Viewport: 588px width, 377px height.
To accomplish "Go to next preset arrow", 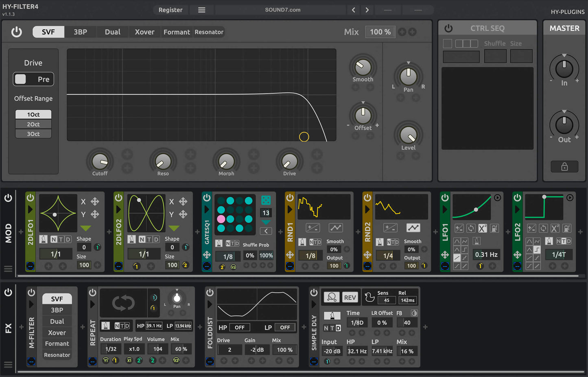I will pyautogui.click(x=367, y=10).
